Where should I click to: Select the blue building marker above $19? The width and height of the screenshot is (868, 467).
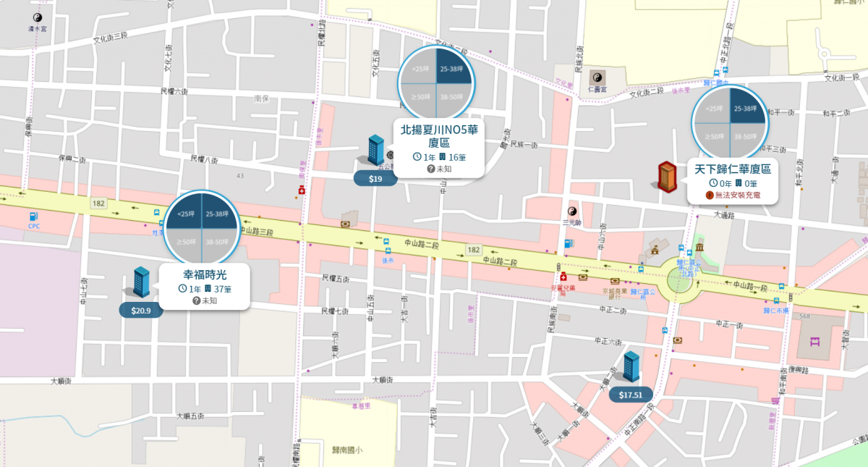tap(375, 149)
